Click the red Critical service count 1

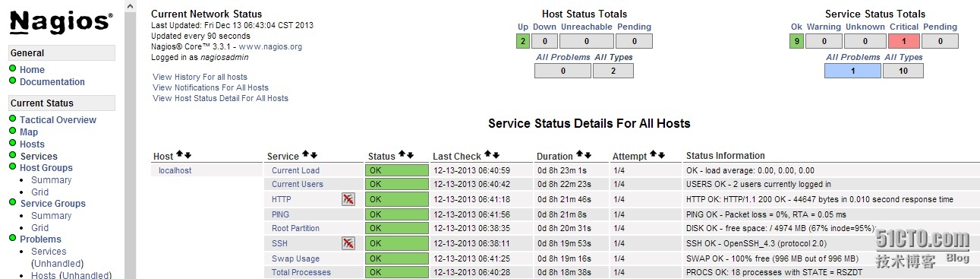[903, 41]
